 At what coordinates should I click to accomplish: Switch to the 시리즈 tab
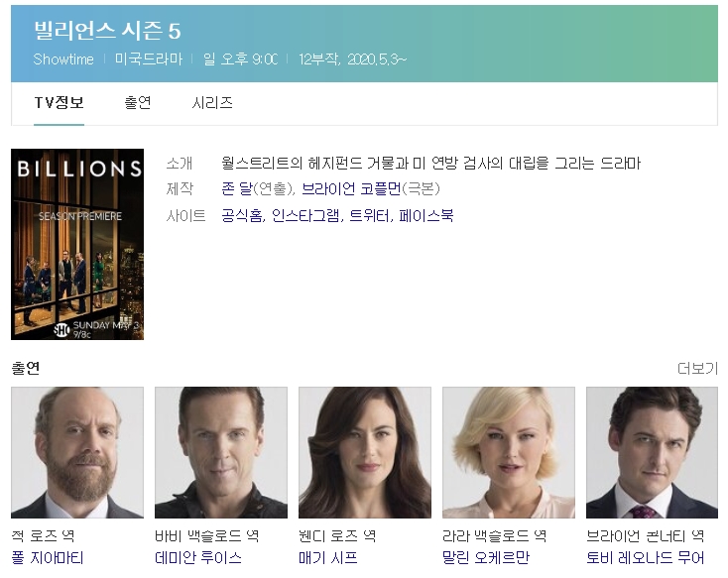212,102
